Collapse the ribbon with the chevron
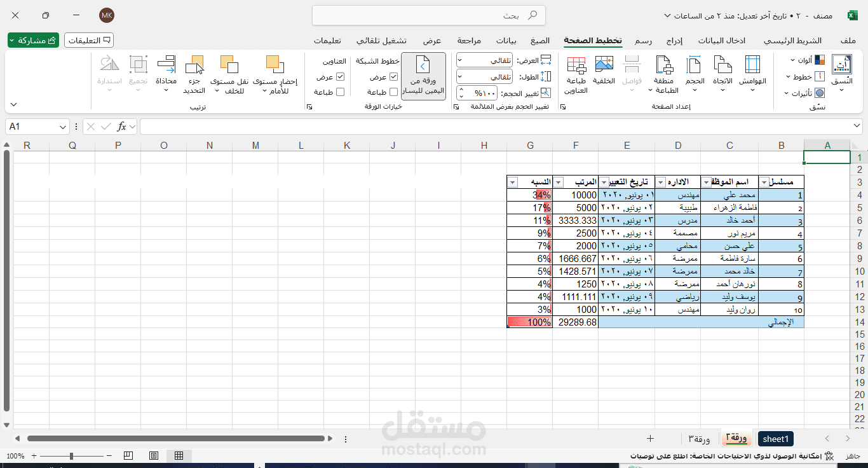Image resolution: width=868 pixels, height=468 pixels. tap(13, 104)
